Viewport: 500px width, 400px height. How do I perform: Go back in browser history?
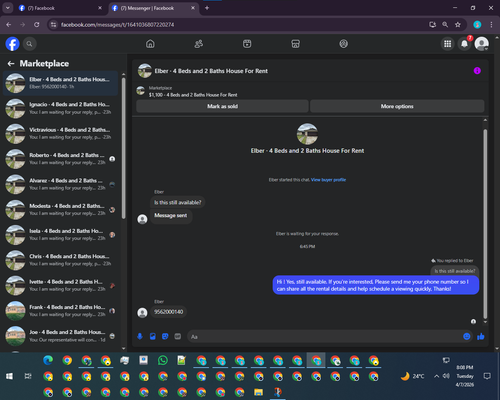9,25
